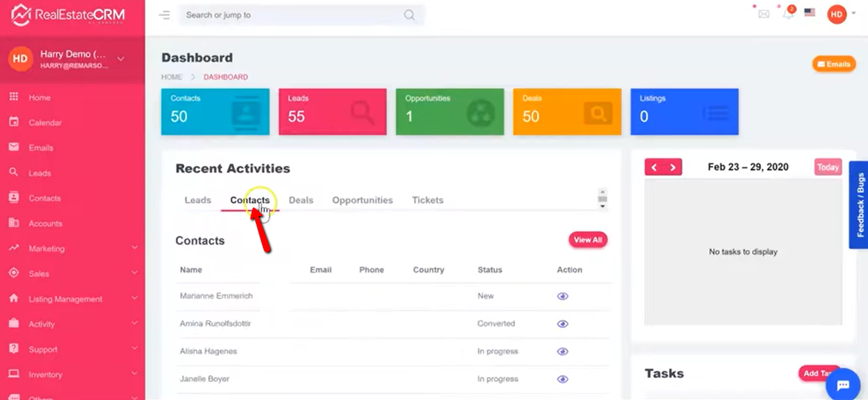Image resolution: width=868 pixels, height=400 pixels.
Task: Open the blue chat bubble widget
Action: (x=842, y=385)
